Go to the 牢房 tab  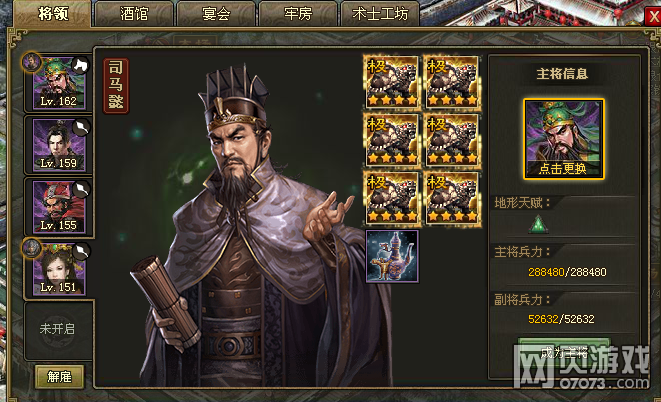tap(298, 14)
